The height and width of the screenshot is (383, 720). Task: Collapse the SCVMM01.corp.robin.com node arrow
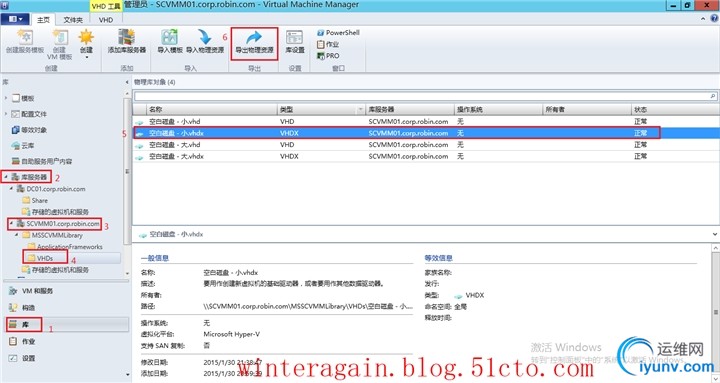[11, 223]
